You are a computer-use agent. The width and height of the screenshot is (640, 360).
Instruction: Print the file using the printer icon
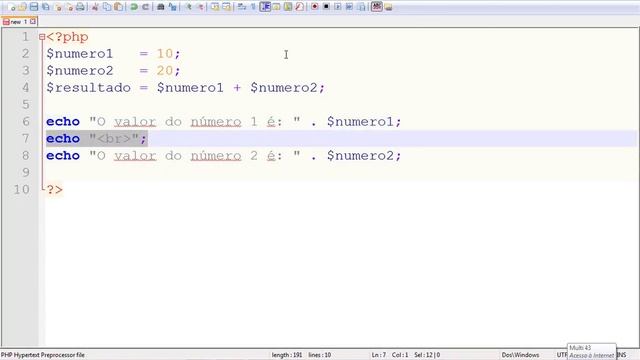[80, 7]
